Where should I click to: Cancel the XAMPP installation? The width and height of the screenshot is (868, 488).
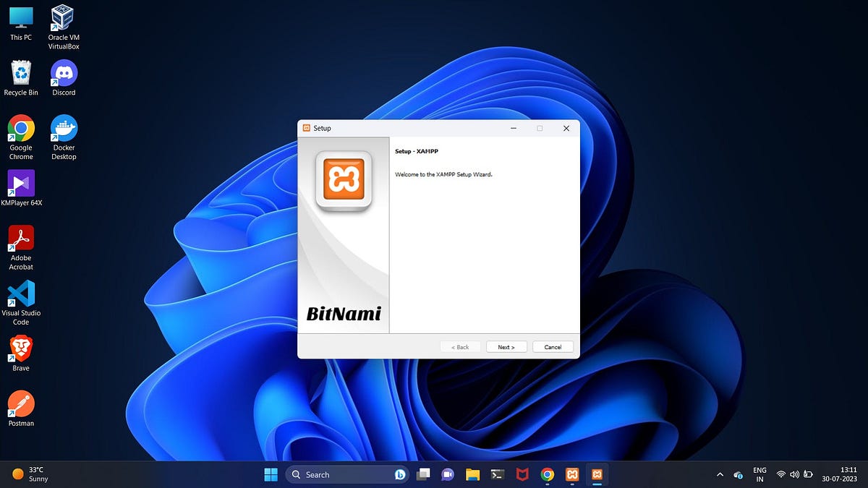click(553, 346)
